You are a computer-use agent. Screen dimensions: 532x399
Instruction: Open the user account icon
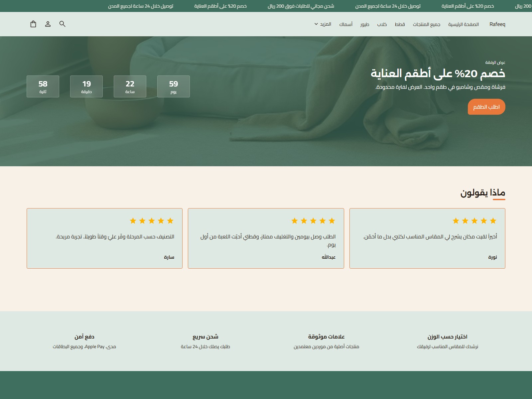click(48, 24)
